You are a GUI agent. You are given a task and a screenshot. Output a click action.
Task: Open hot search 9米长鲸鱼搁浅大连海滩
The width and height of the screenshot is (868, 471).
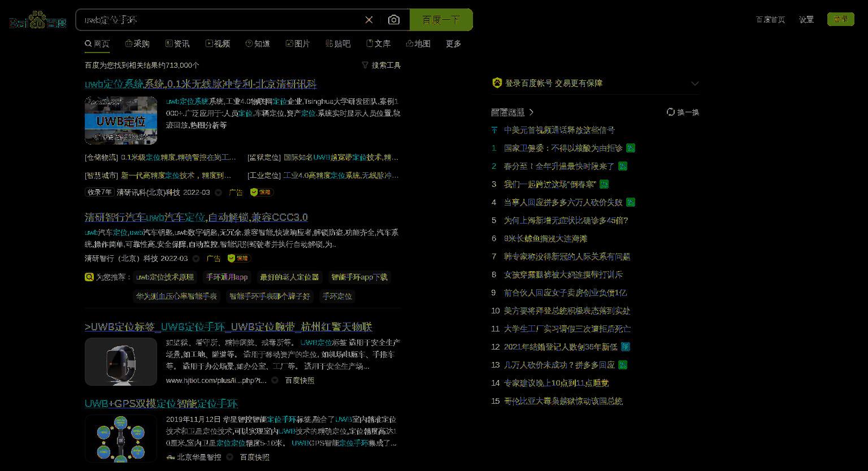coord(546,238)
